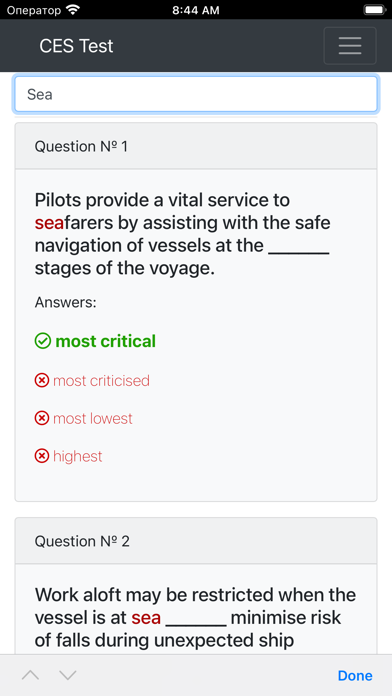392x696 pixels.
Task: Open the hamburger navigation menu
Action: [x=350, y=46]
